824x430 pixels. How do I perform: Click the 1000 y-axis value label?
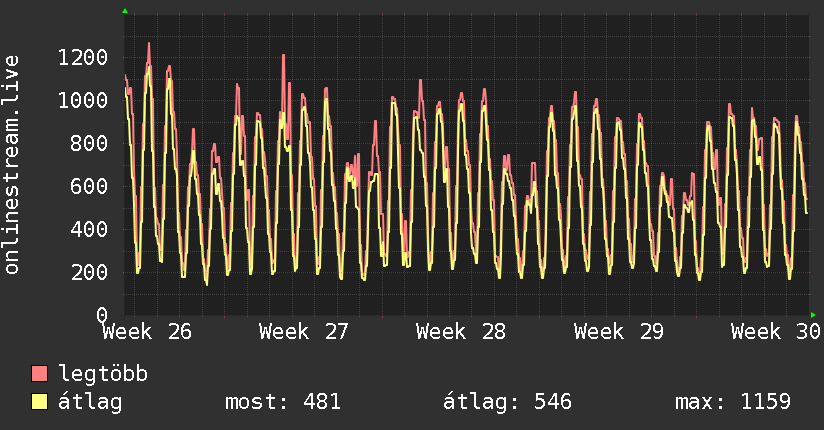coord(83,100)
